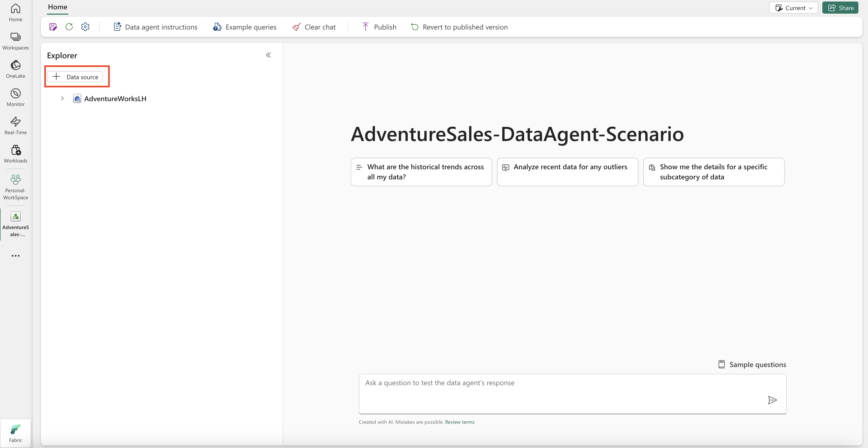Open Real-Time hub in sidebar
The height and width of the screenshot is (448, 868).
(x=15, y=126)
